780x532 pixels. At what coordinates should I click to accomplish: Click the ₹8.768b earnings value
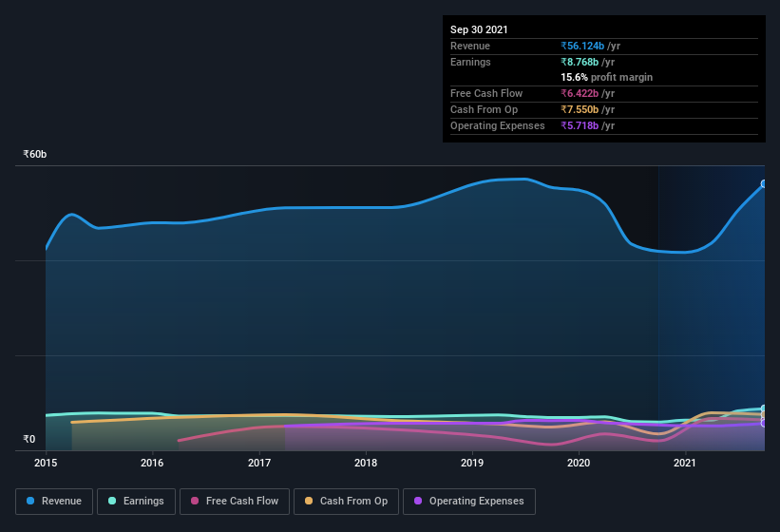[580, 62]
